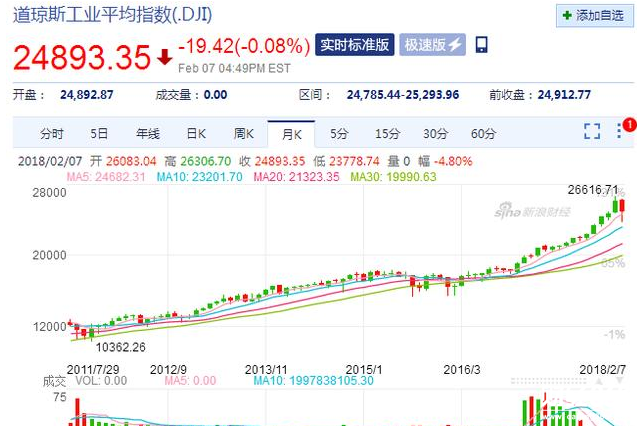Click the x-axis date 2013/11
Image resolution: width=637 pixels, height=426 pixels.
click(266, 370)
